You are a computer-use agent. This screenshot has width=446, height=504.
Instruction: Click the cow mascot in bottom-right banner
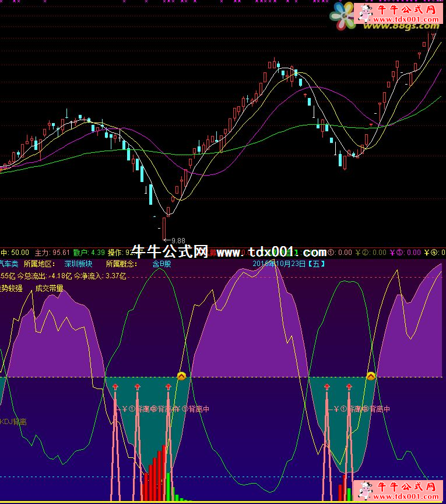click(x=366, y=491)
